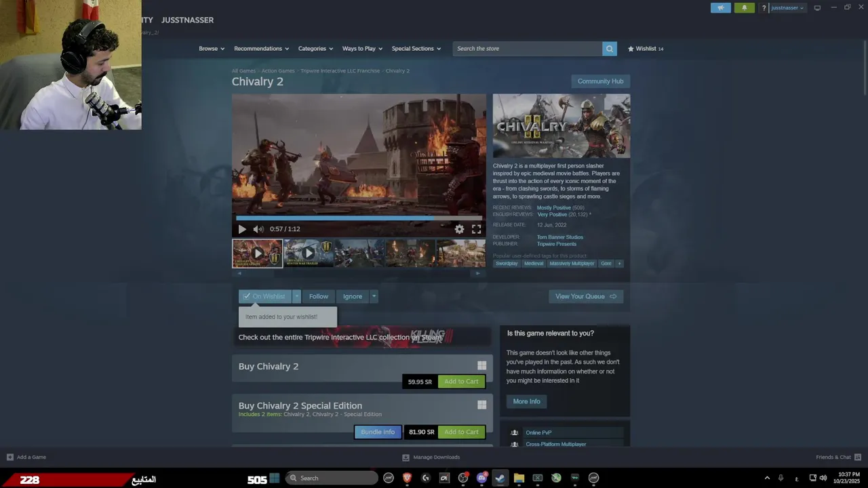Open the Browse menu
The image size is (868, 488).
point(211,49)
